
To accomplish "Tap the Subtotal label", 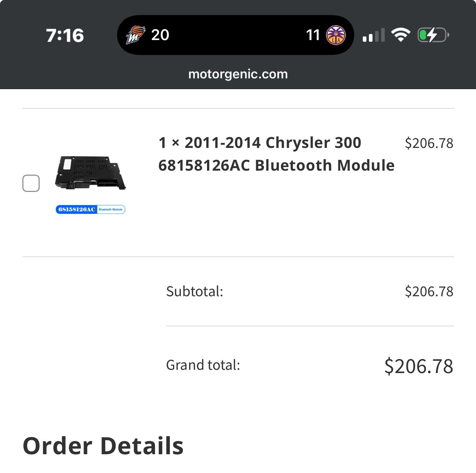I will tap(195, 292).
